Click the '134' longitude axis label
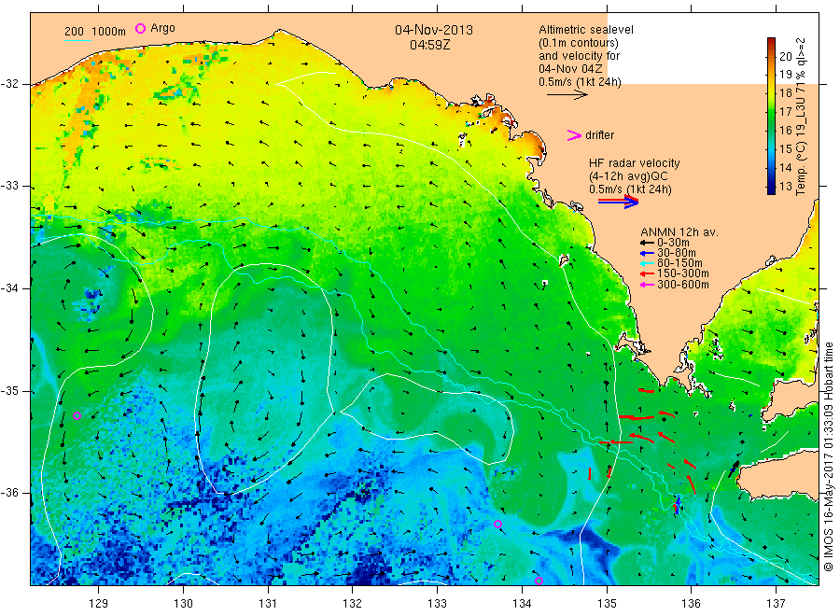 [x=522, y=604]
